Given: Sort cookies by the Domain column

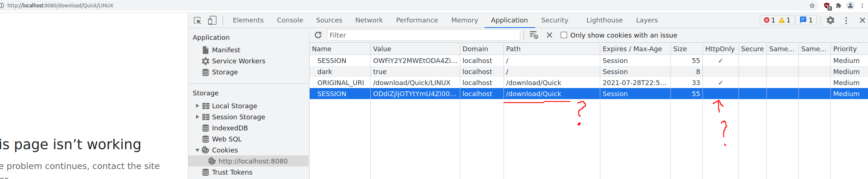Looking at the screenshot, I should coord(482,49).
